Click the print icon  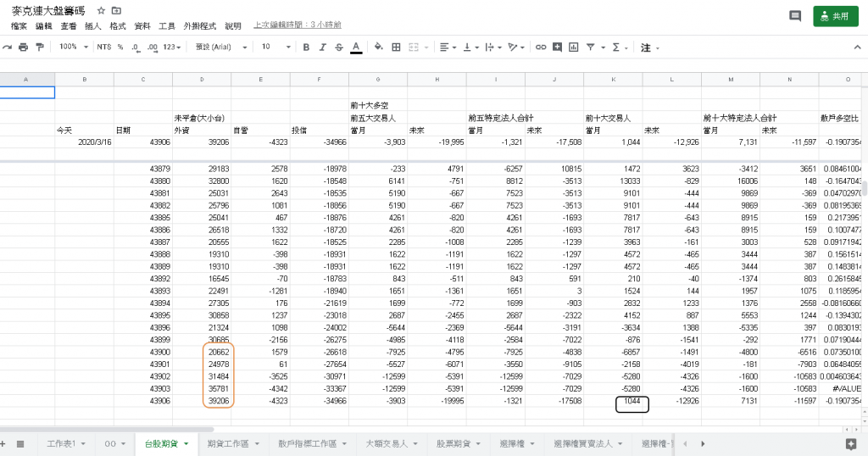coord(23,47)
